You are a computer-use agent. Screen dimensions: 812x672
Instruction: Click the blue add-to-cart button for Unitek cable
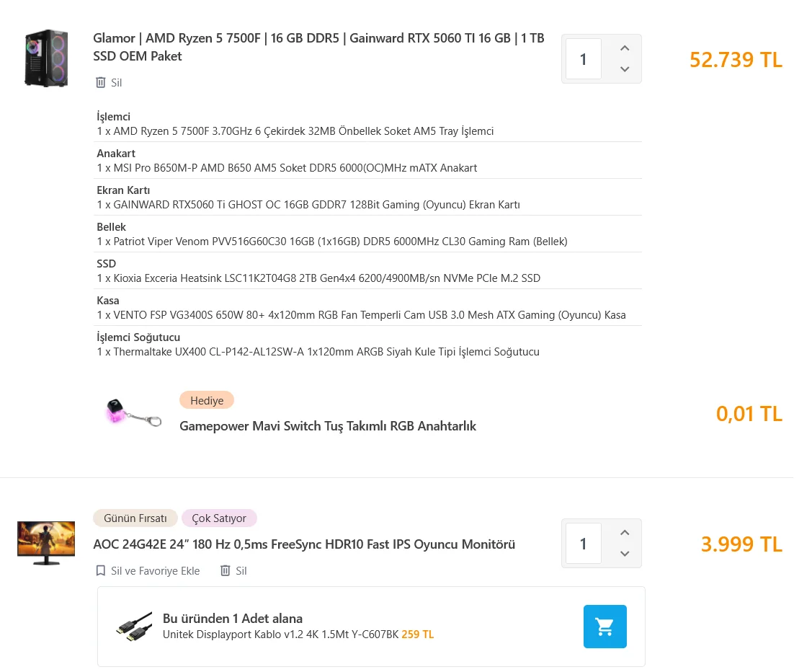(604, 627)
